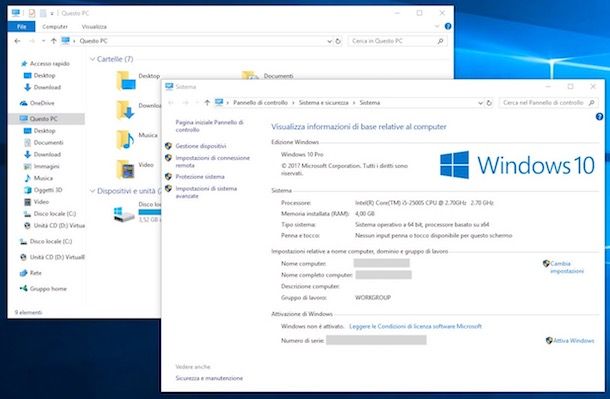Click shield icon beside Gestione dispositivi
The image size is (610, 399).
pyautogui.click(x=168, y=146)
